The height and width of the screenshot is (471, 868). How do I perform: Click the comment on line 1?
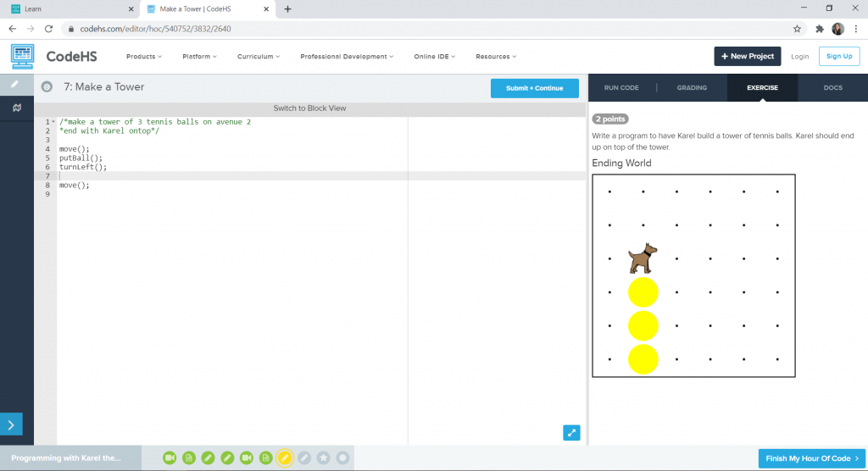(x=155, y=122)
